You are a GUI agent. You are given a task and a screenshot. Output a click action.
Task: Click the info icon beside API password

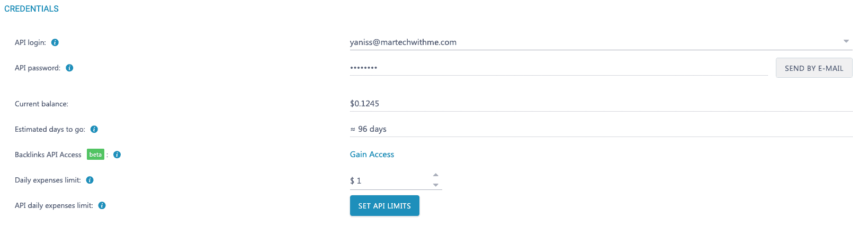click(x=69, y=68)
